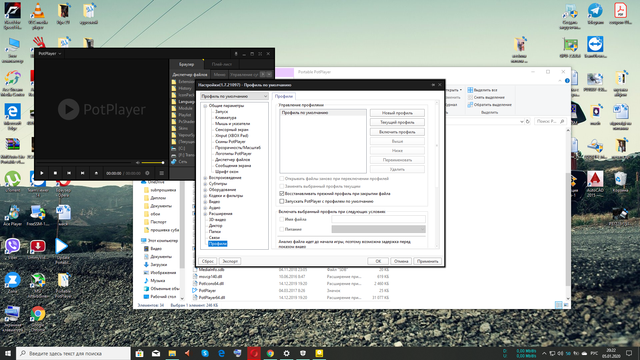
Task: Open Загрузки folder in Explorer navigation pane
Action: coord(158,264)
